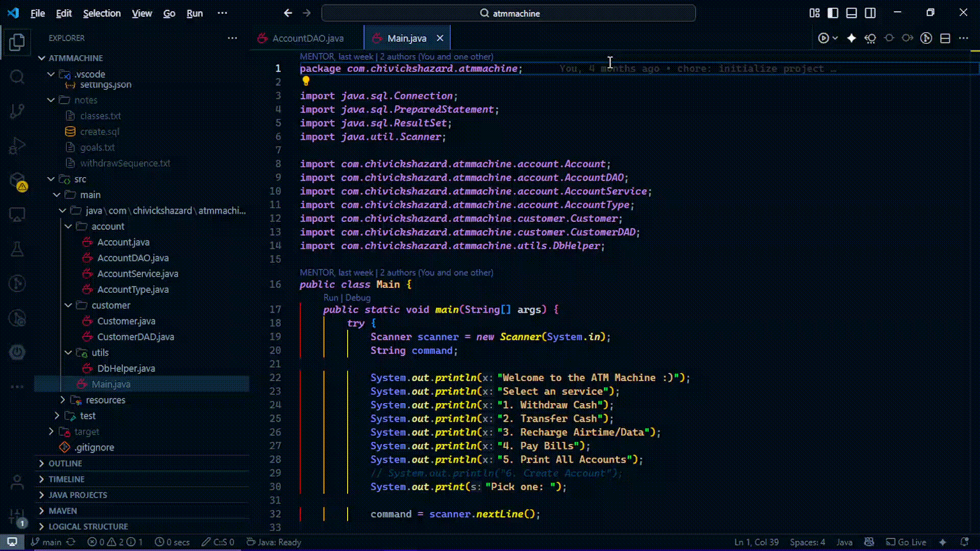Expand the JAVA PROJECTS section
980x551 pixels.
point(78,495)
